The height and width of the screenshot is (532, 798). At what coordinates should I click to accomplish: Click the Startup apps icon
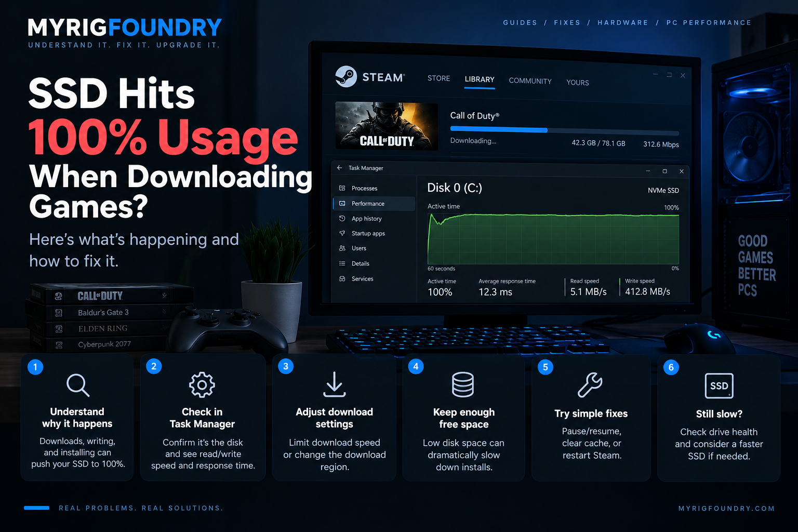(342, 233)
